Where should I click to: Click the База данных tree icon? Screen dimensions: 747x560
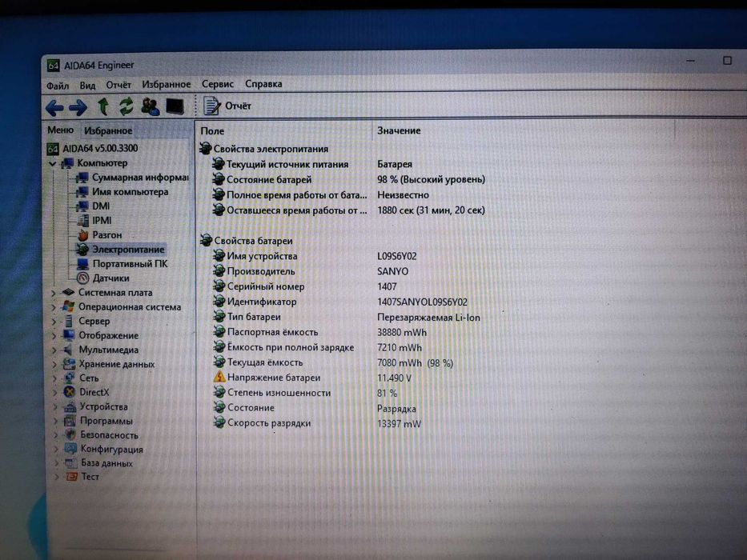pos(71,462)
